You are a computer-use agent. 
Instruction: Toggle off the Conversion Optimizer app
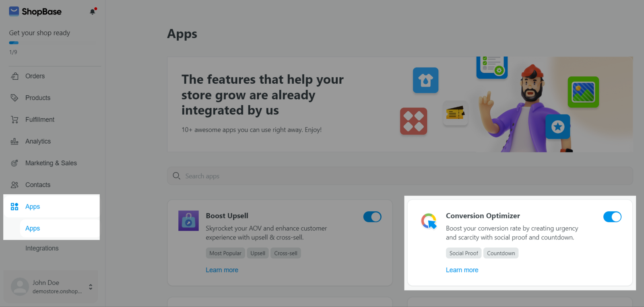pyautogui.click(x=612, y=217)
